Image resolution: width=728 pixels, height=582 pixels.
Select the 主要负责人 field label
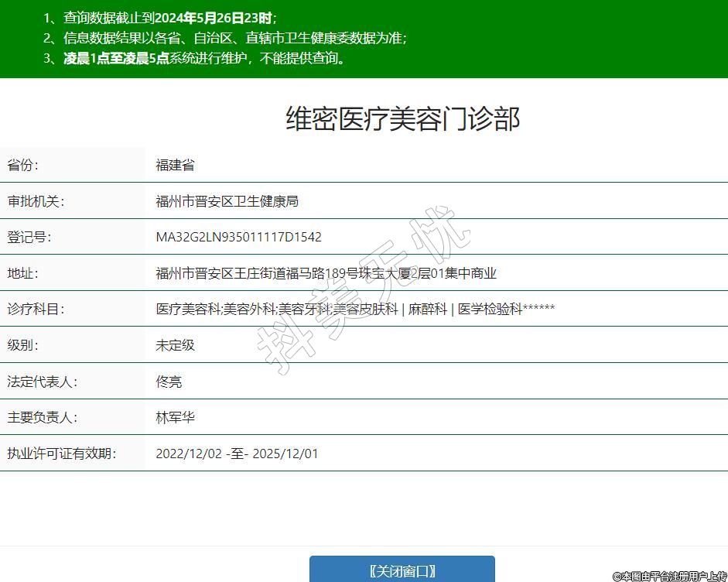pyautogui.click(x=42, y=417)
